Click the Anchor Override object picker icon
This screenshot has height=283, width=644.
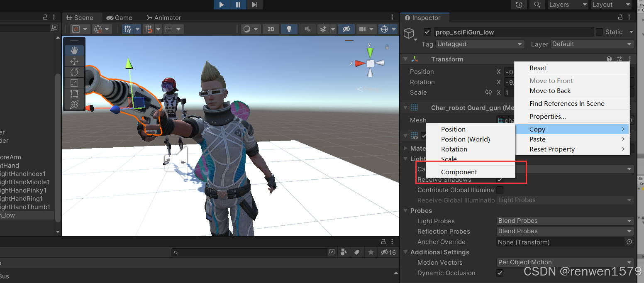(x=629, y=242)
